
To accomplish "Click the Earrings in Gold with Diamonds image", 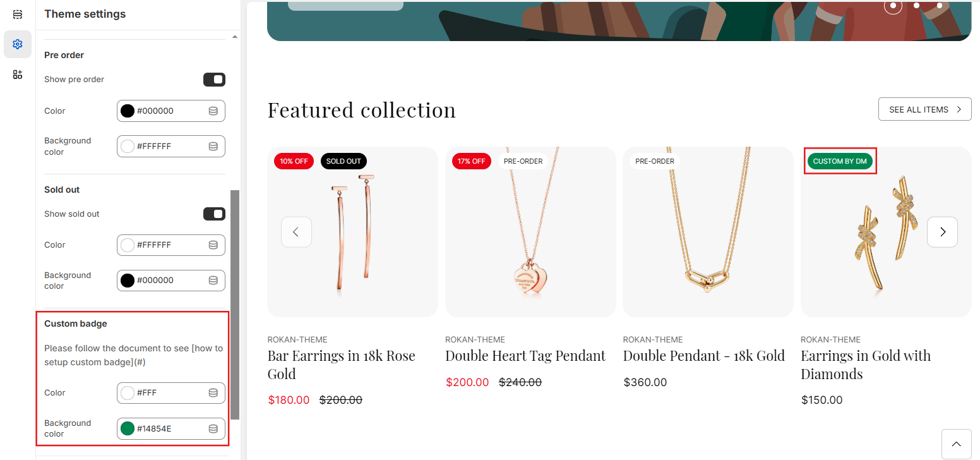I will pyautogui.click(x=885, y=240).
